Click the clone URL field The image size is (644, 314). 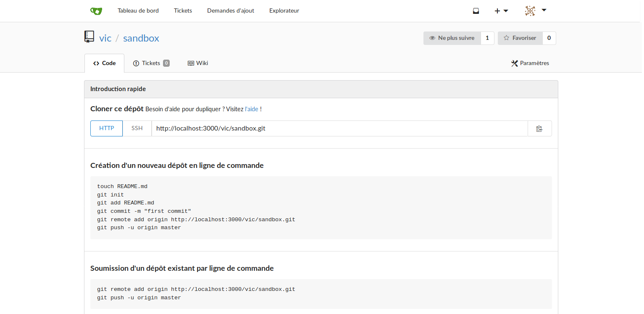click(x=339, y=128)
